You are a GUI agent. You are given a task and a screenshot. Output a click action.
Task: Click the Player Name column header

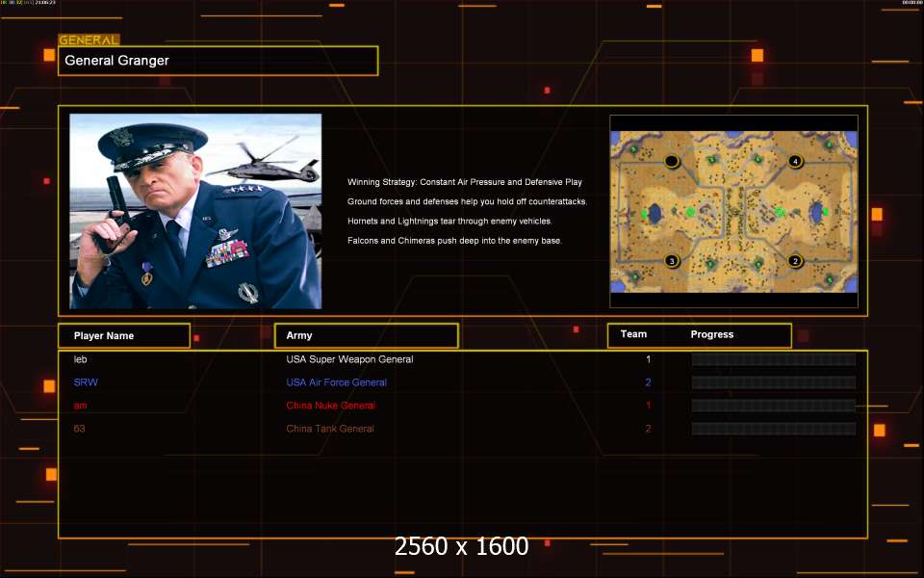pyautogui.click(x=124, y=335)
